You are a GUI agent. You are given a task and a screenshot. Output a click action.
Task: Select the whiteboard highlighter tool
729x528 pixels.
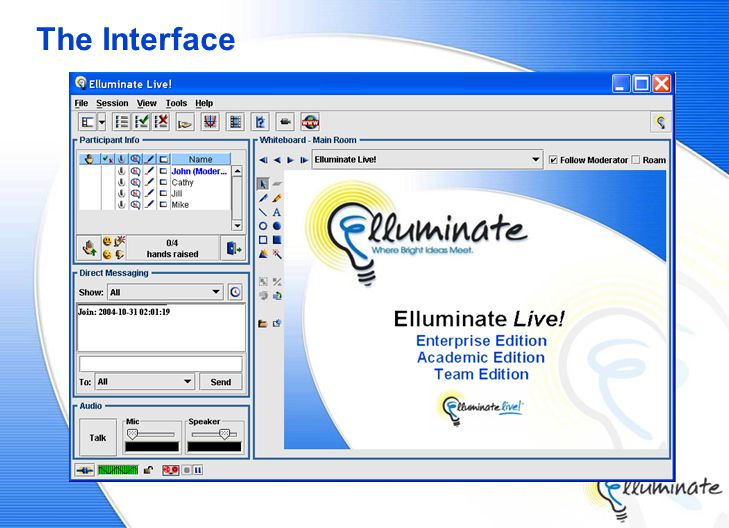(277, 198)
